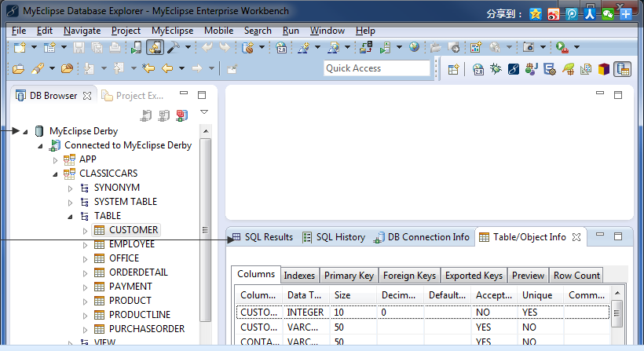644x351 pixels.
Task: Close the Table/Object Info tab
Action: coord(576,237)
